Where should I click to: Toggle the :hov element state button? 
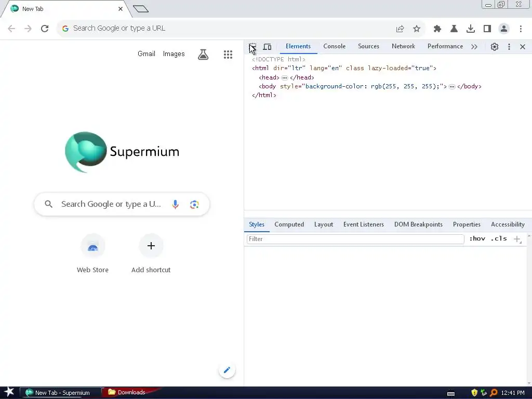coord(477,239)
